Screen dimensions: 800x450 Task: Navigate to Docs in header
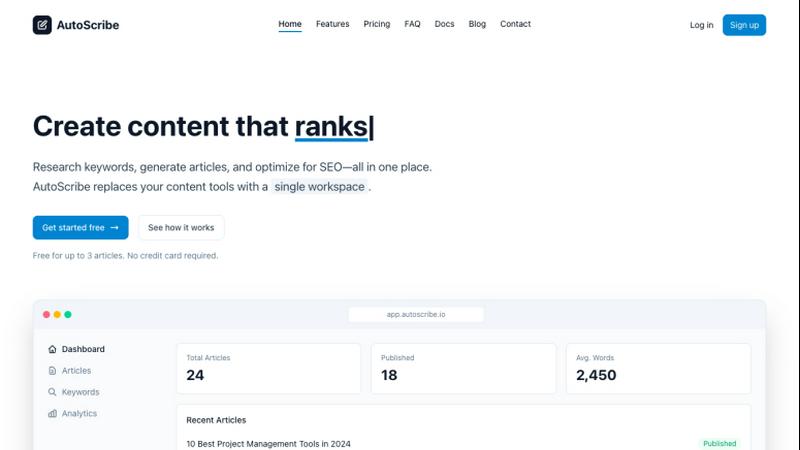444,24
